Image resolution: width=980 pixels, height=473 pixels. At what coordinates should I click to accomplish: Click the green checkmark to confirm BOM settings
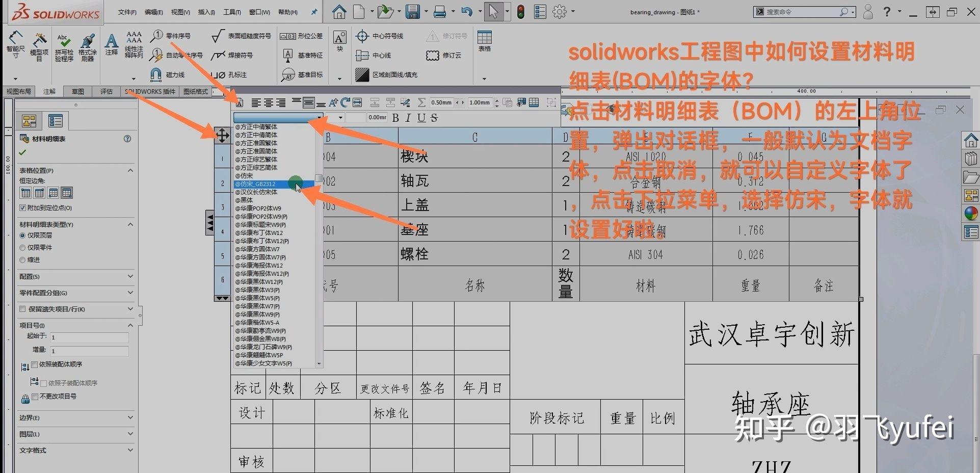click(22, 152)
